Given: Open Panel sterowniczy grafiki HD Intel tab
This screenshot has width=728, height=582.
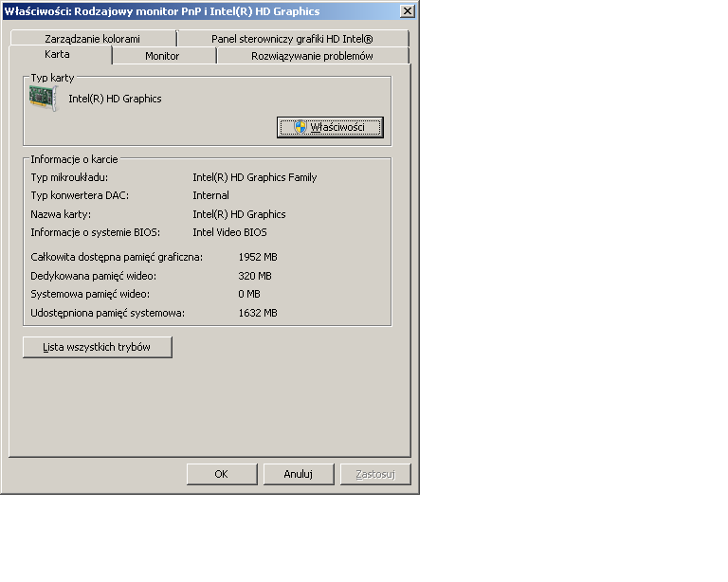Looking at the screenshot, I should pos(292,39).
